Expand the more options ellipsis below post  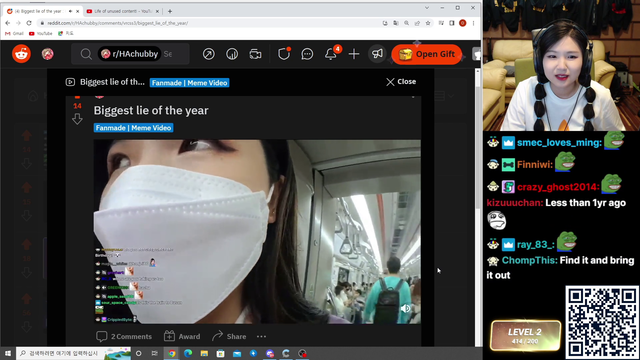click(x=261, y=337)
